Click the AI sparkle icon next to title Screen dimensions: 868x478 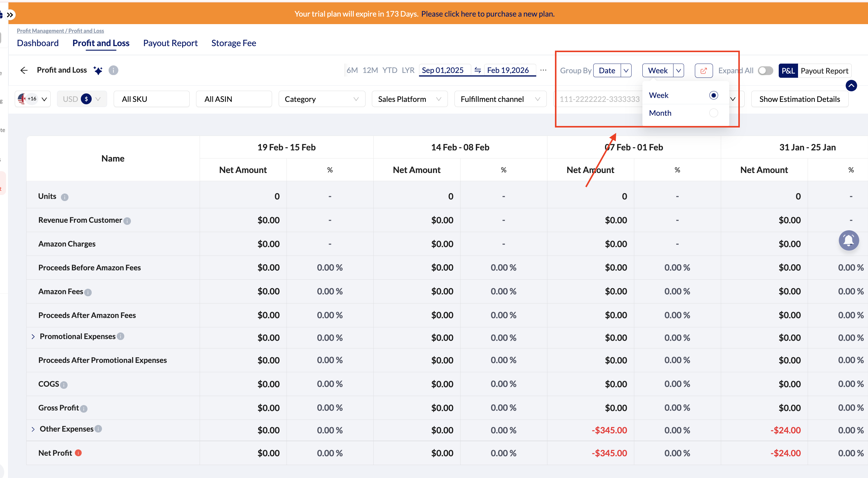coord(98,70)
